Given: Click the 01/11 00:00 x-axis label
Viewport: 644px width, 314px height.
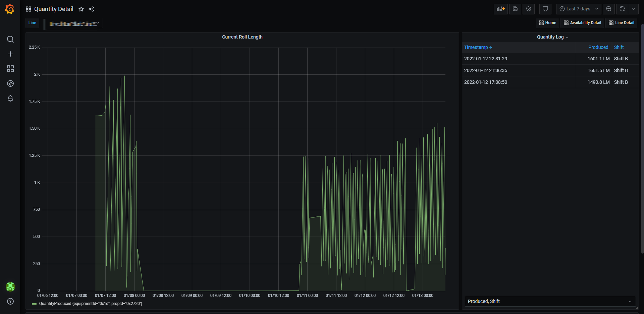Looking at the screenshot, I should point(307,296).
